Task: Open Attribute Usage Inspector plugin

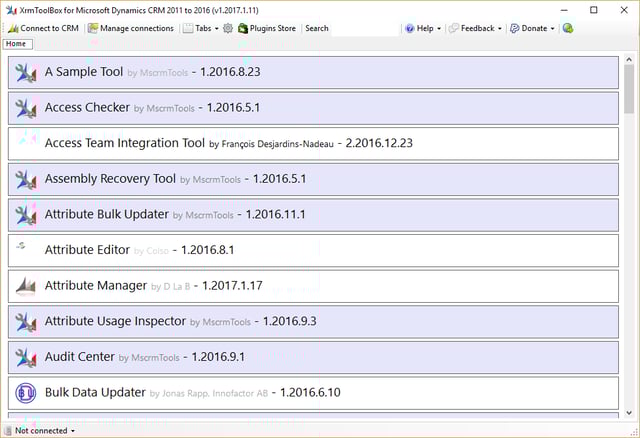Action: tap(313, 322)
